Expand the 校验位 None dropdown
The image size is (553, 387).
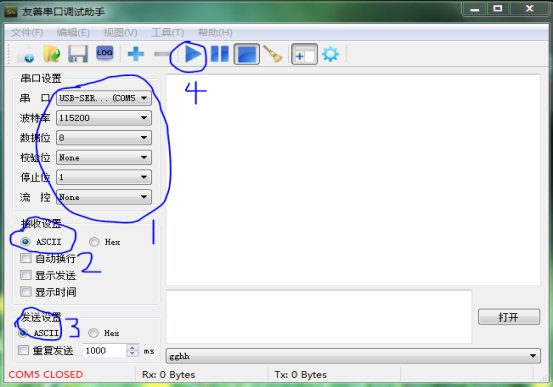click(104, 157)
